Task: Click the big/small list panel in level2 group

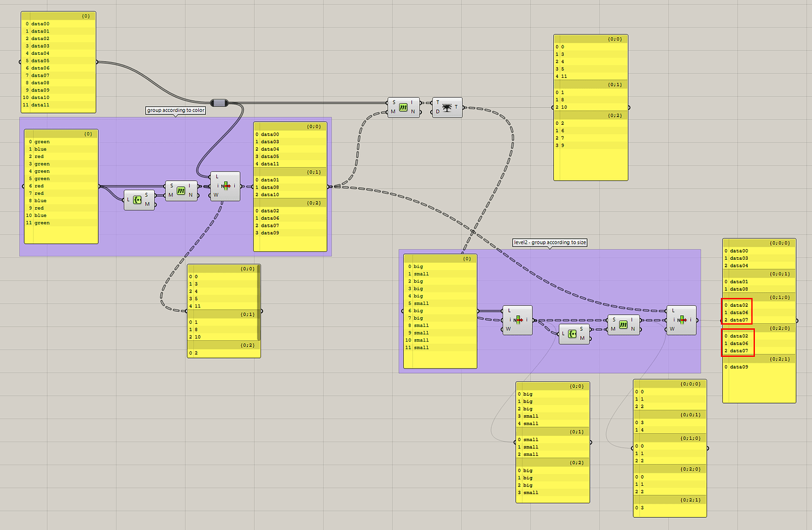Action: point(440,312)
